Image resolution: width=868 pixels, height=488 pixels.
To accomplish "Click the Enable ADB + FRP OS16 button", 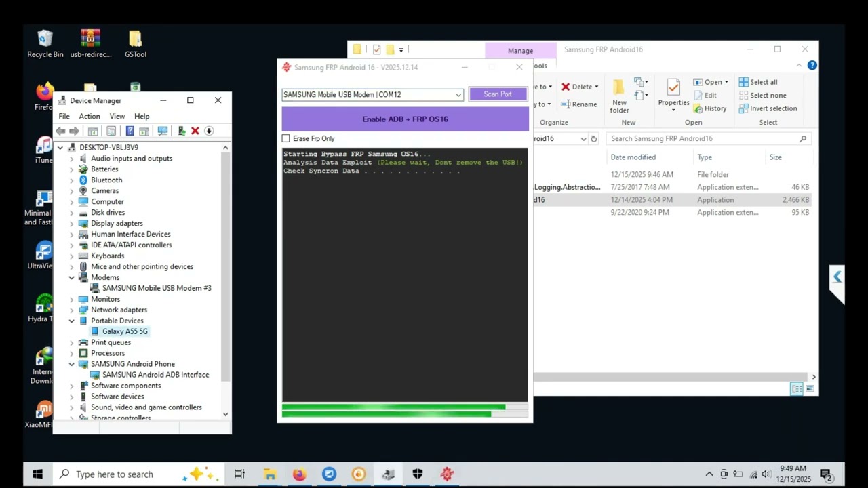I will (405, 119).
